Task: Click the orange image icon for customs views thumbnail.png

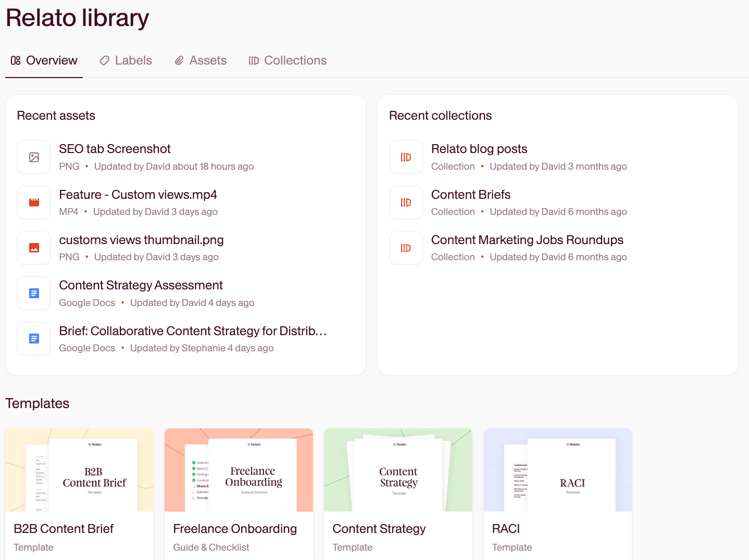Action: click(x=34, y=248)
